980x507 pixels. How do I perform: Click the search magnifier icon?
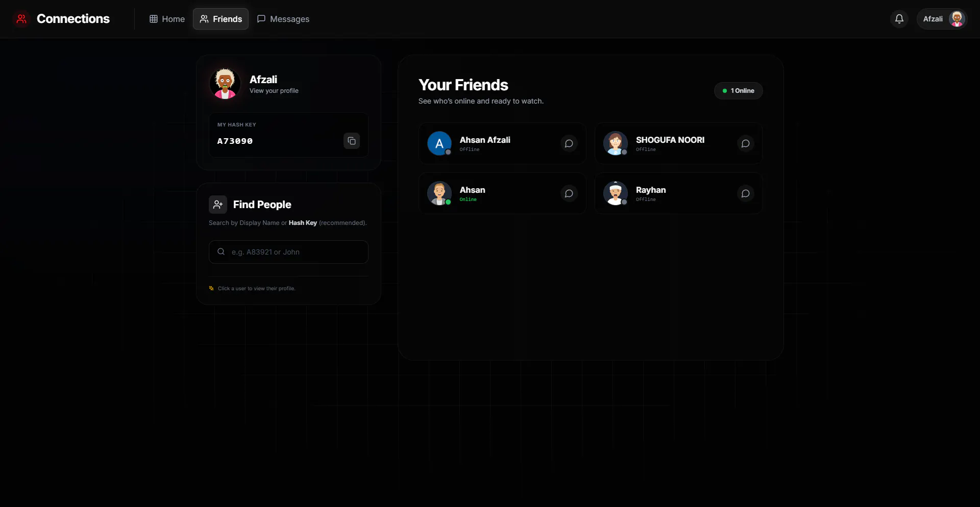(221, 251)
